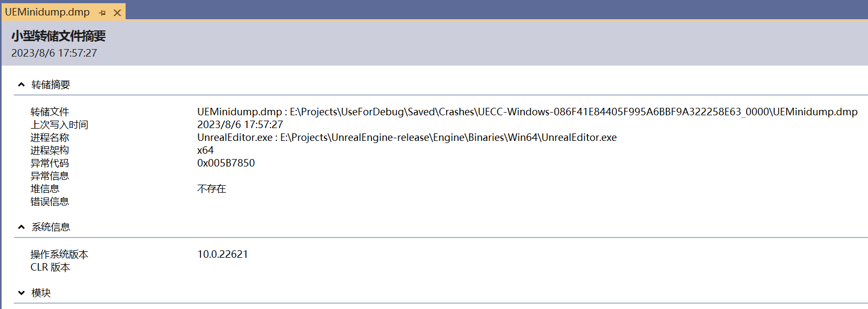The image size is (868, 309).
Task: Click the 小型转储文件摘要 title heading
Action: click(59, 36)
